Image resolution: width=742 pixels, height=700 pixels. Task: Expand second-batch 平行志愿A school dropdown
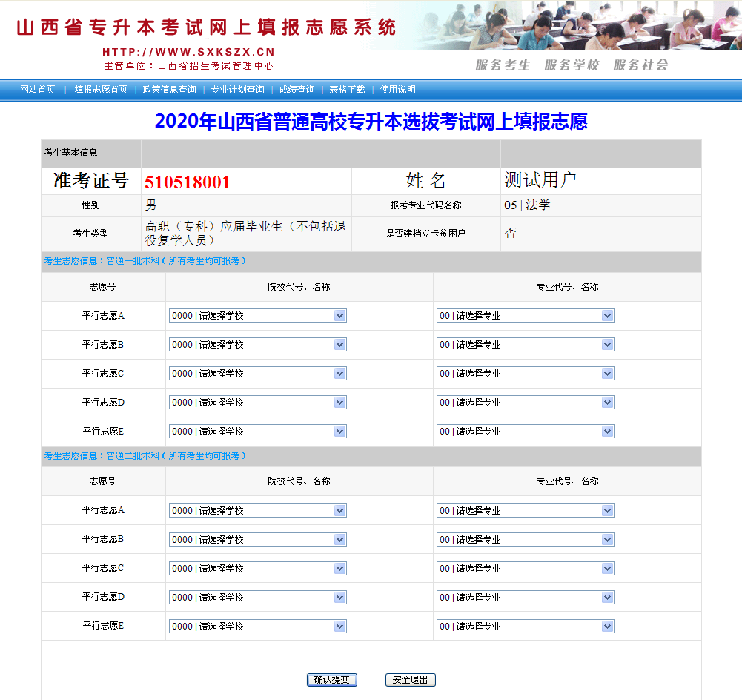257,511
